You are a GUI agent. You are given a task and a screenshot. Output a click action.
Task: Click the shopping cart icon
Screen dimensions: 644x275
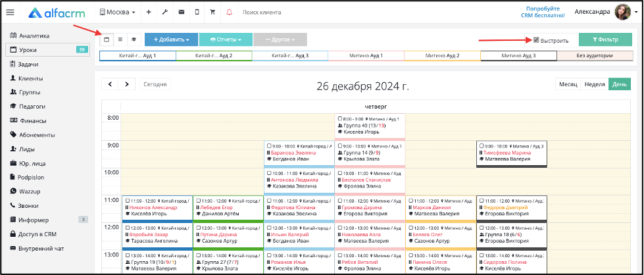coord(212,12)
